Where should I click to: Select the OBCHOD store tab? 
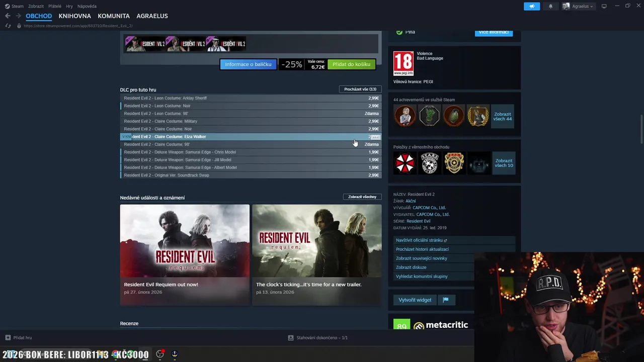[39, 16]
